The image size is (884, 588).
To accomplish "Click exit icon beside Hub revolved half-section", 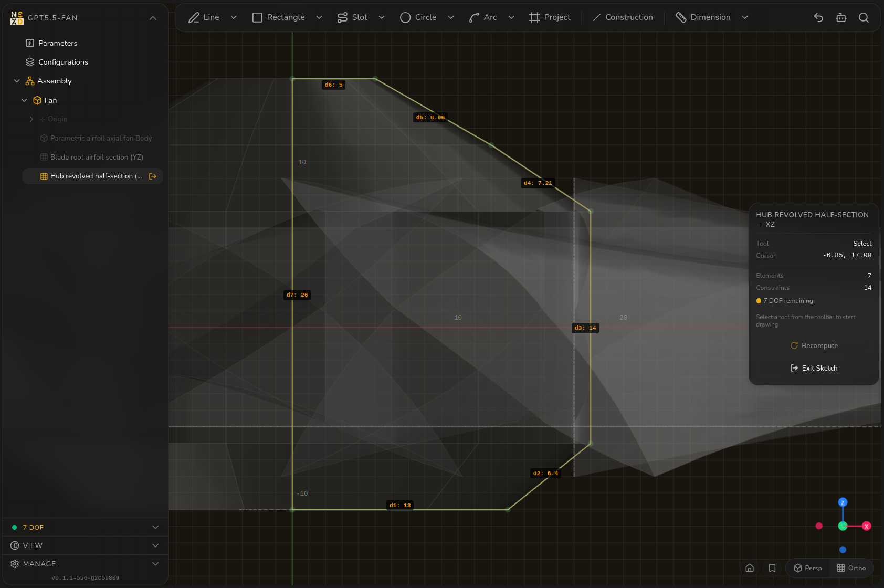I will (153, 176).
